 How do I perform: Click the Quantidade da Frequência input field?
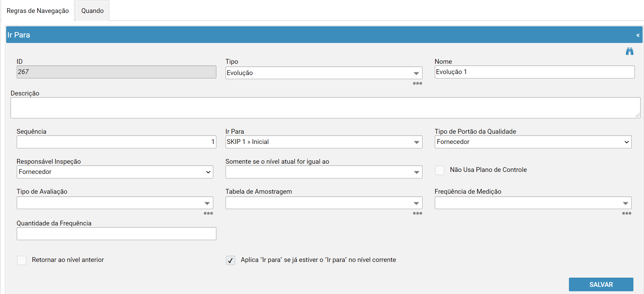coord(116,234)
